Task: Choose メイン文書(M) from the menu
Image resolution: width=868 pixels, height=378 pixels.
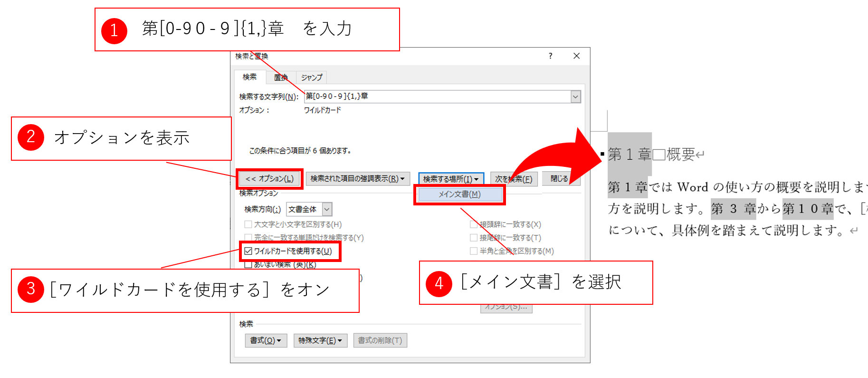Action: 459,194
